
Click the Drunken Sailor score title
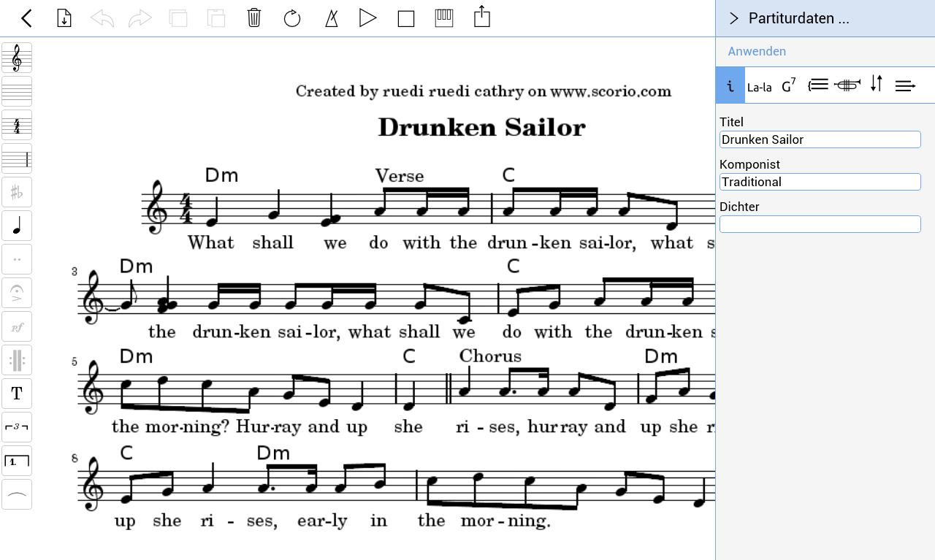pyautogui.click(x=482, y=127)
